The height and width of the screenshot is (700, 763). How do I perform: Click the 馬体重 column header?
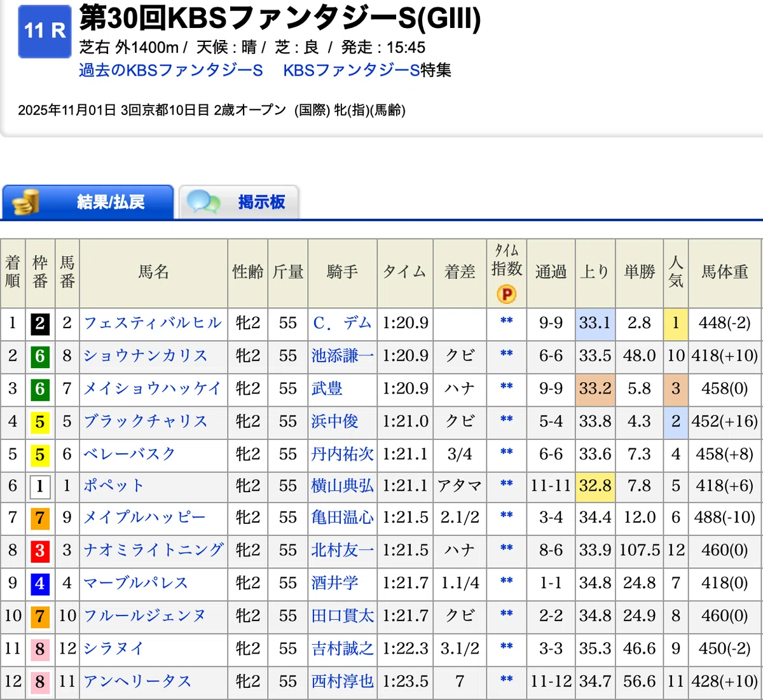pos(724,273)
